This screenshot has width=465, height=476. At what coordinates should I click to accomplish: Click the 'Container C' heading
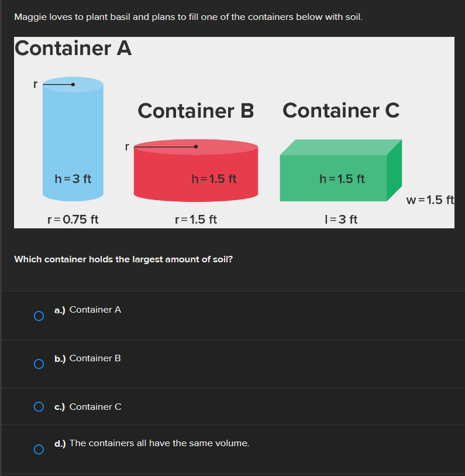pos(341,111)
